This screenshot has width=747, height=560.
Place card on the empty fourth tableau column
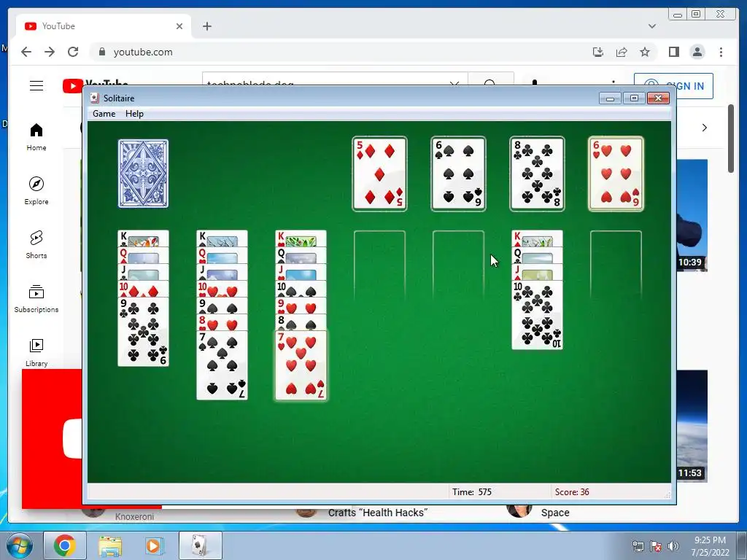point(379,265)
